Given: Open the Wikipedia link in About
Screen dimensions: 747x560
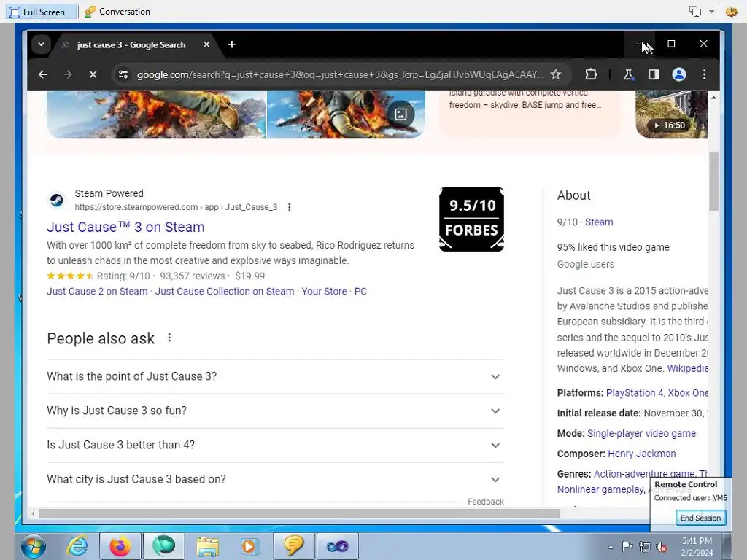Looking at the screenshot, I should click(x=687, y=368).
